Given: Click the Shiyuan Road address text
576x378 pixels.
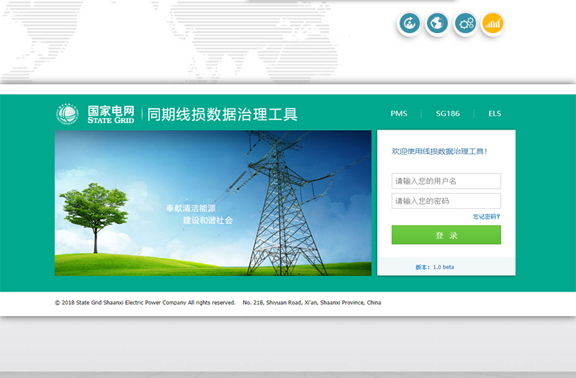Looking at the screenshot, I should (x=312, y=303).
